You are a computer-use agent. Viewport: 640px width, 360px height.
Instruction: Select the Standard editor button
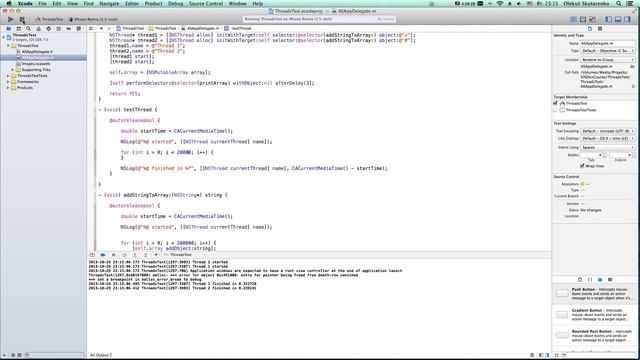573,19
